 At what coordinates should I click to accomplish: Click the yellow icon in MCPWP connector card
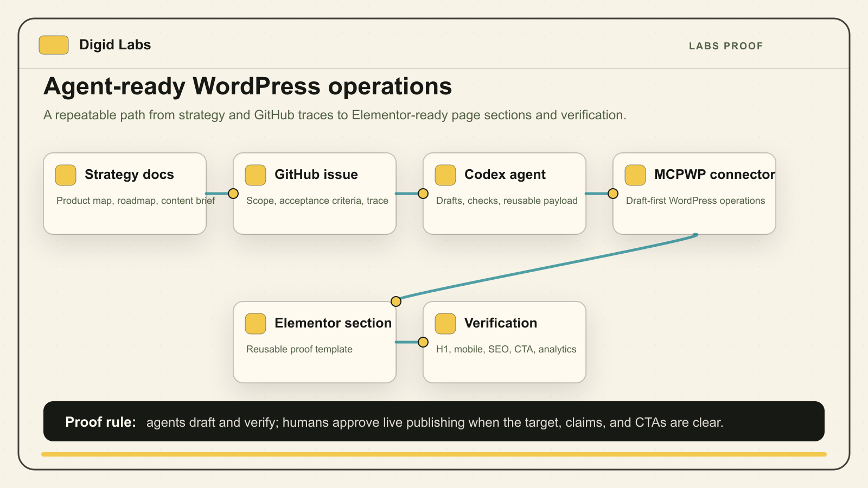coord(635,175)
